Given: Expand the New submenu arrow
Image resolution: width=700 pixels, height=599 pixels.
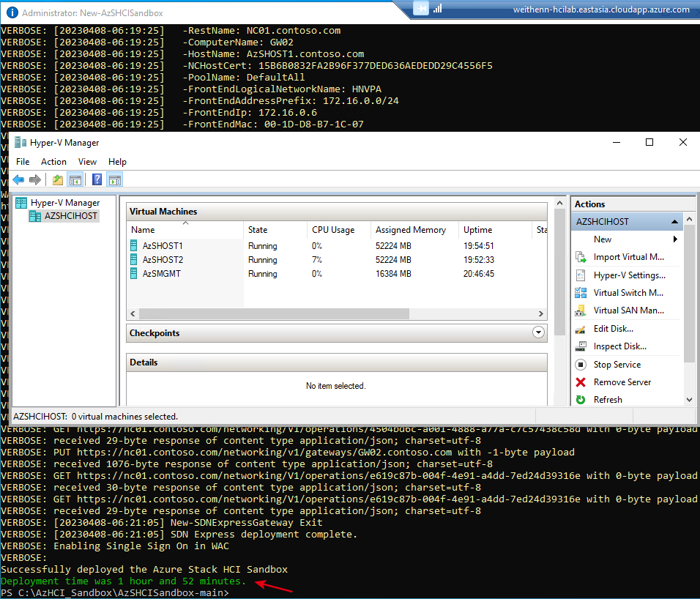Looking at the screenshot, I should click(x=675, y=239).
